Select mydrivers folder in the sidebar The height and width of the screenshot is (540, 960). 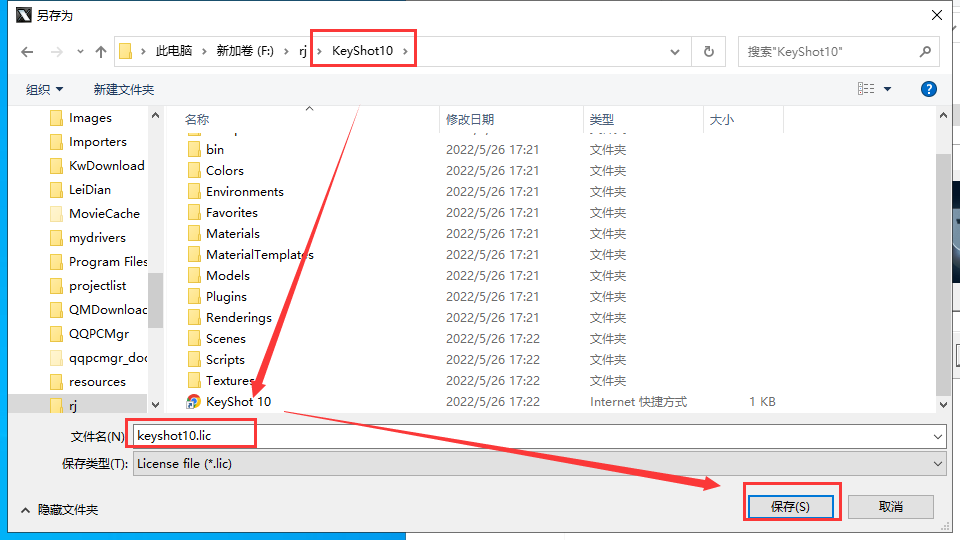point(97,238)
